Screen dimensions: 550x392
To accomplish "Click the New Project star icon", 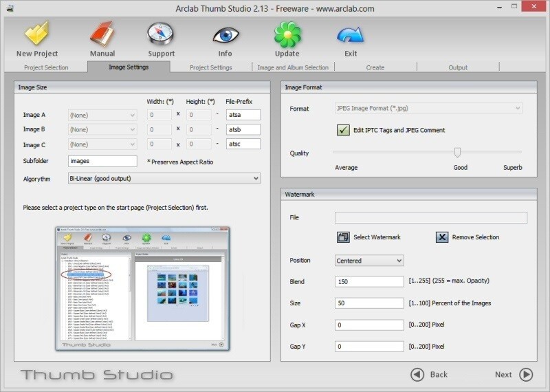I will click(36, 34).
